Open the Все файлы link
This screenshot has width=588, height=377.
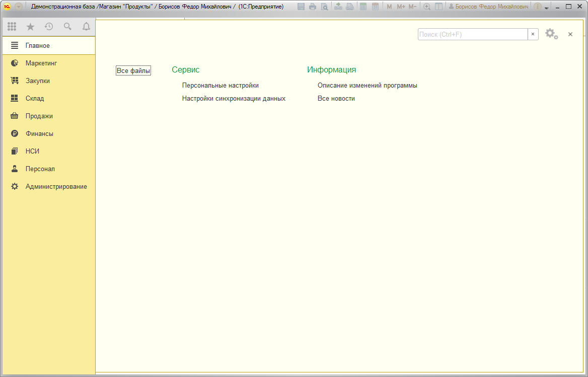pyautogui.click(x=133, y=70)
